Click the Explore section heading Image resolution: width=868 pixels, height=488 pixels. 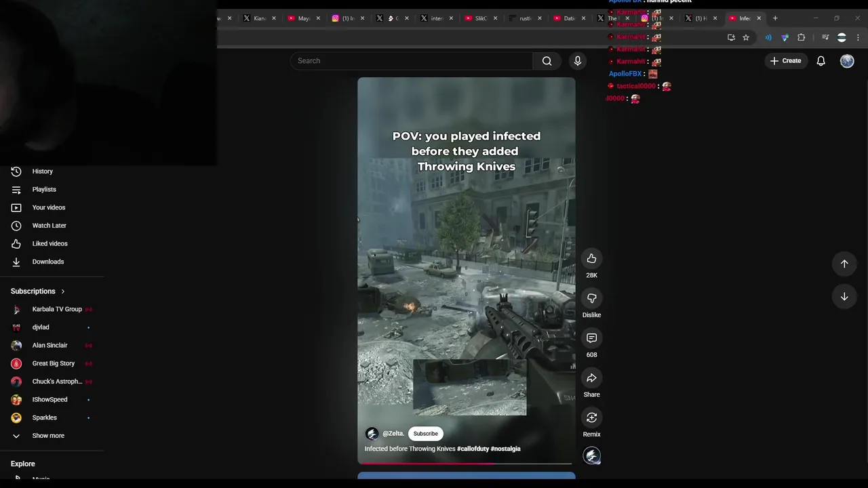click(22, 464)
